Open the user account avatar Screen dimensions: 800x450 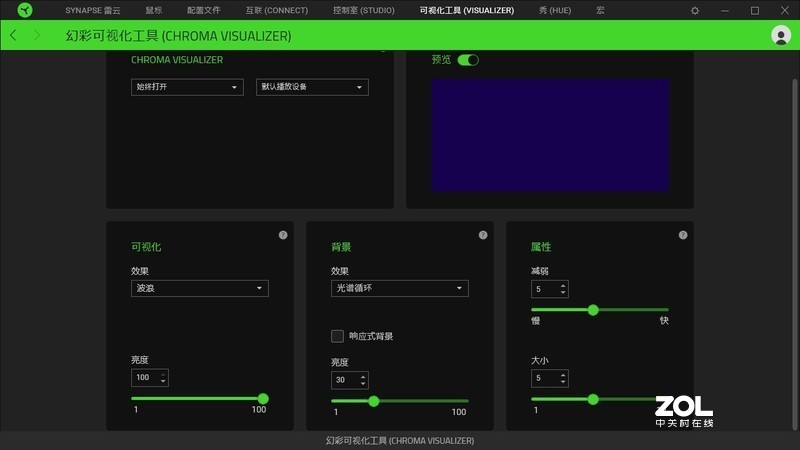781,35
